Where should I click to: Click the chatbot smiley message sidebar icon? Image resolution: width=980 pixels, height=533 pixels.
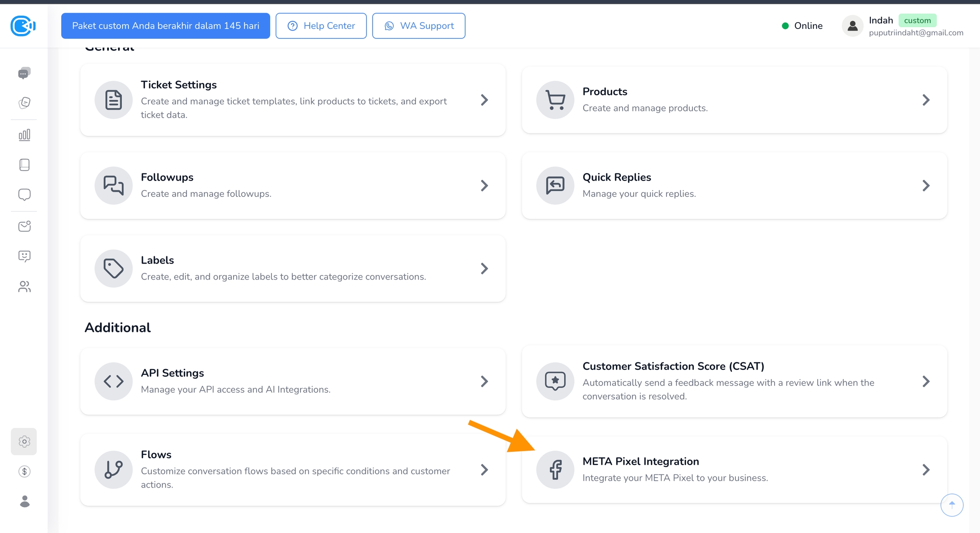(x=24, y=256)
